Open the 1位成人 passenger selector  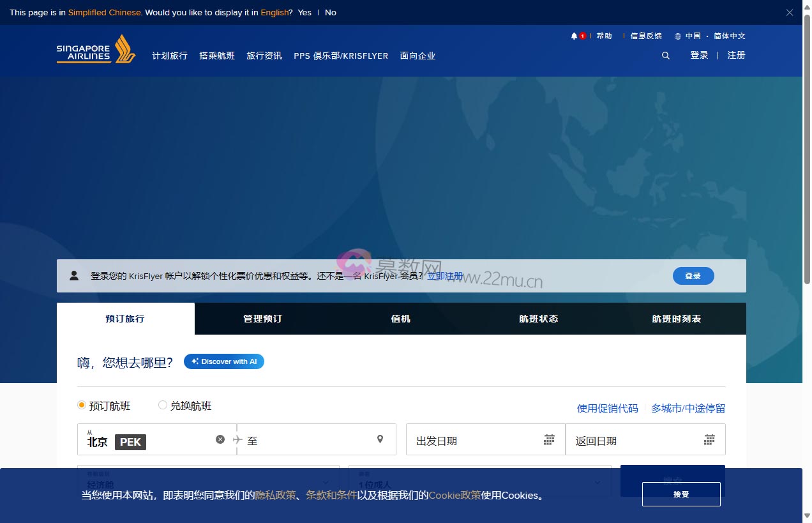click(479, 481)
